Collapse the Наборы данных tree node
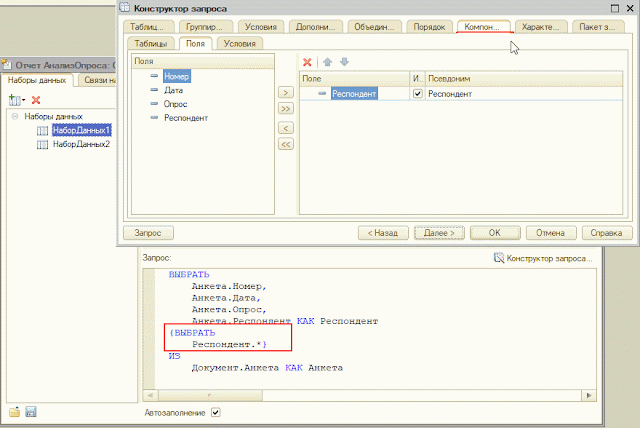 tap(15, 116)
